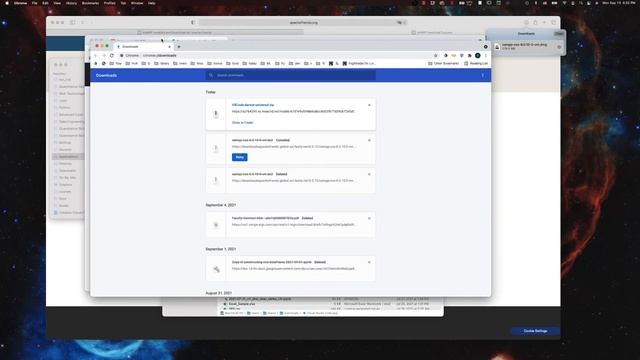Remove the zip download from list
Viewport: 640px width, 360px height.
(x=369, y=105)
